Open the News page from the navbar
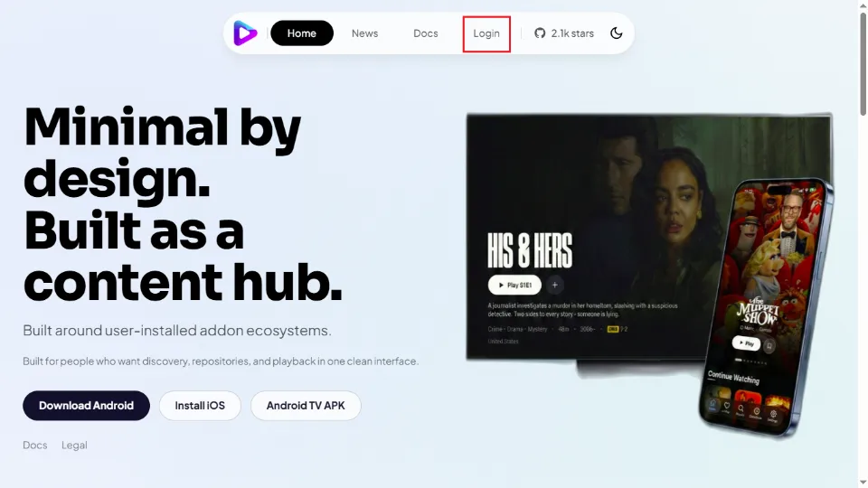Screen dimensions: 868x488 tap(364, 33)
